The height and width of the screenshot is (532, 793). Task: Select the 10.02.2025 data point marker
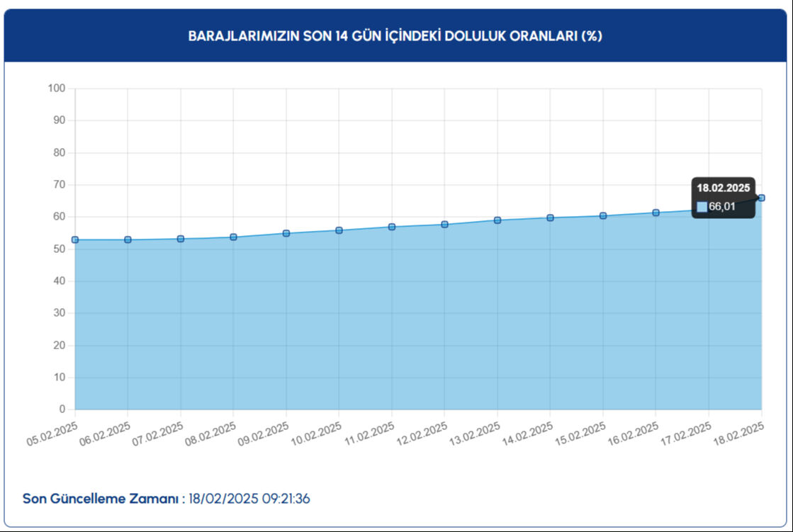point(339,230)
